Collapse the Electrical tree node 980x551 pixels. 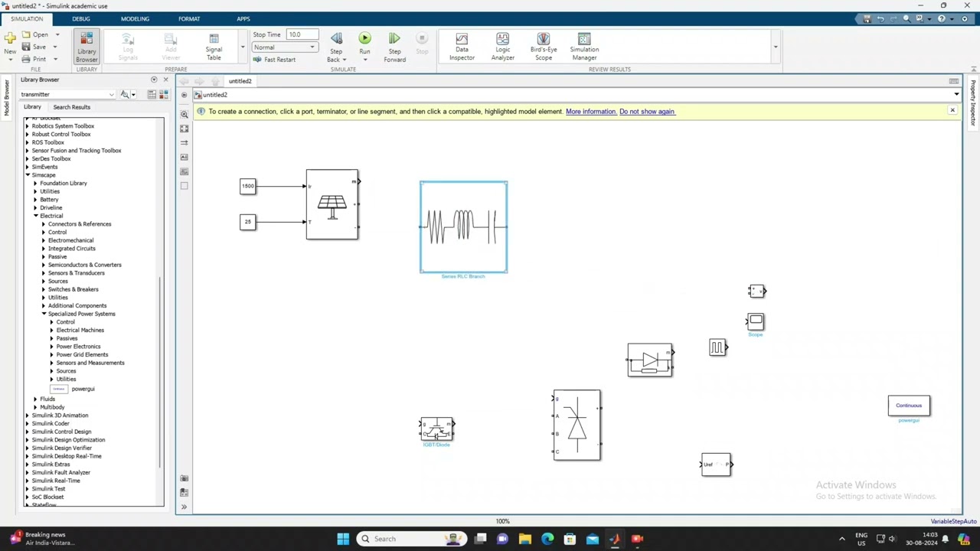tap(35, 216)
